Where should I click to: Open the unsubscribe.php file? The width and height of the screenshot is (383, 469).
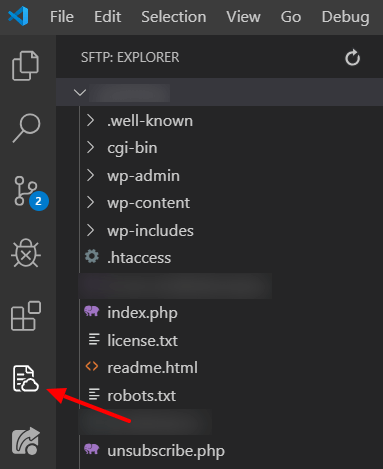[166, 451]
